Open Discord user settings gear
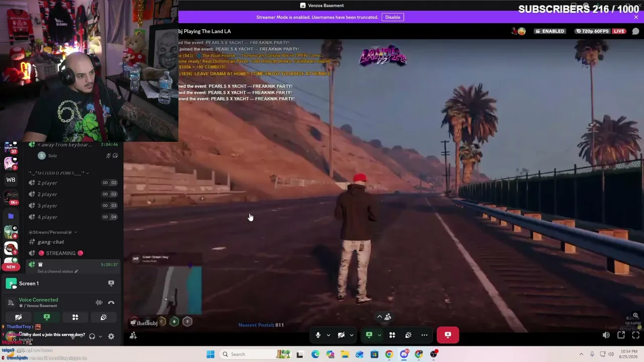The width and height of the screenshot is (644, 362). click(x=111, y=336)
